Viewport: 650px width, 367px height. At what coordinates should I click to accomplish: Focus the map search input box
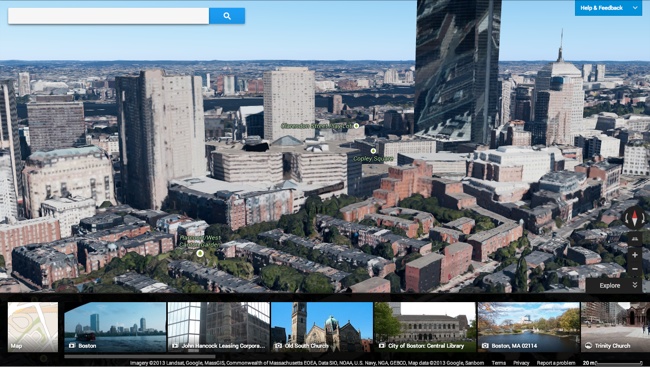tap(109, 16)
